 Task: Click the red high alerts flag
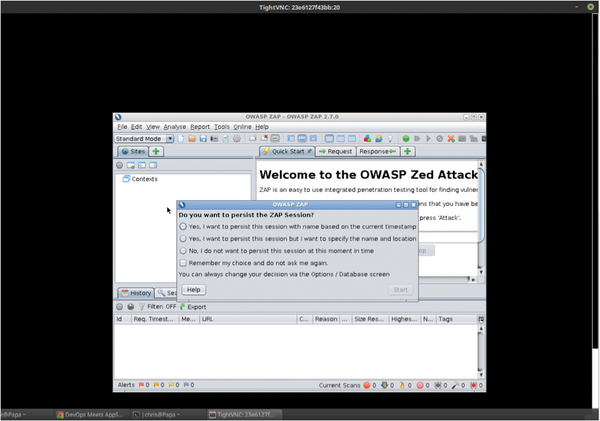(x=141, y=385)
